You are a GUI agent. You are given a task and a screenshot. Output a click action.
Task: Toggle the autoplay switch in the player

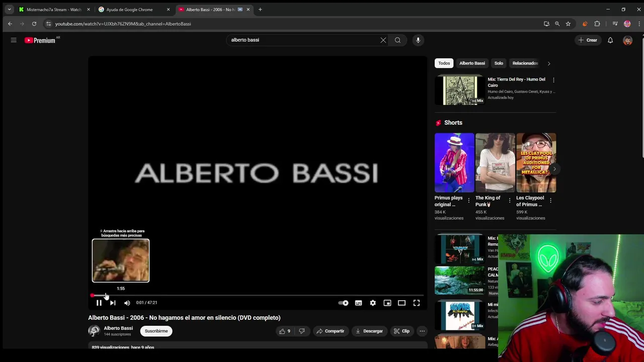(x=343, y=303)
